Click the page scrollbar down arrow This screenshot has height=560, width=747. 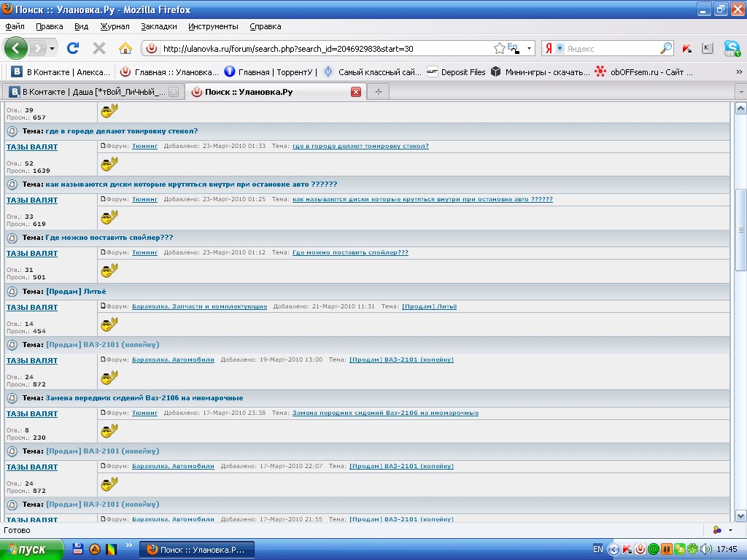[x=740, y=514]
